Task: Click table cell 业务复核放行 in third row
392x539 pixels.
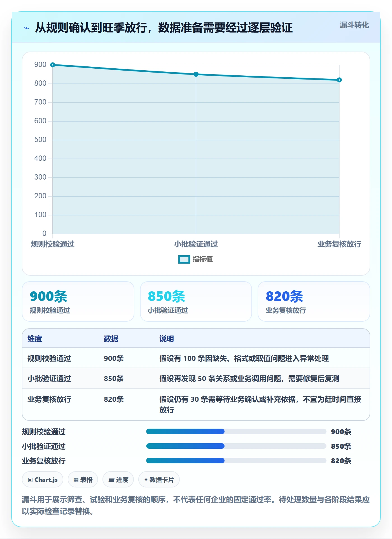Action: 49,399
